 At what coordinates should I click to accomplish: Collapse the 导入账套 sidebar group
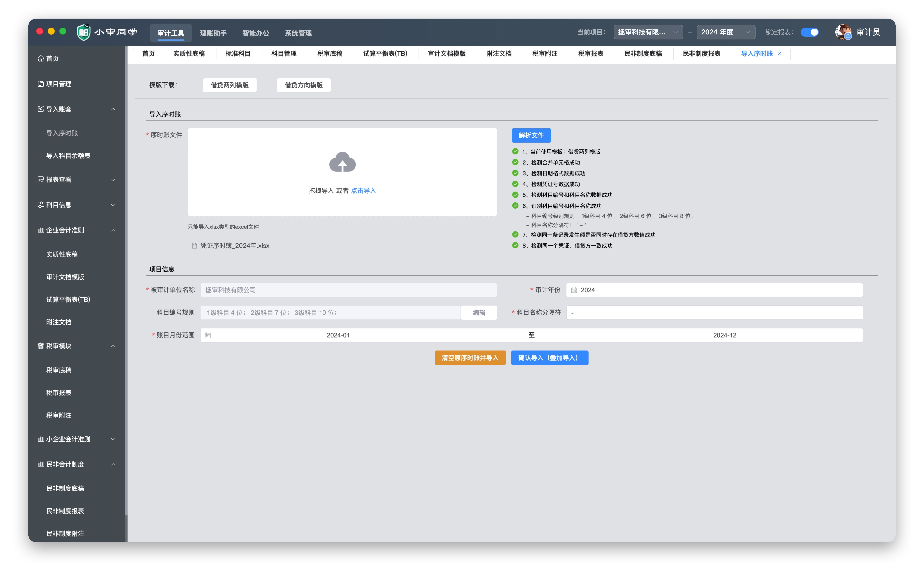[113, 109]
